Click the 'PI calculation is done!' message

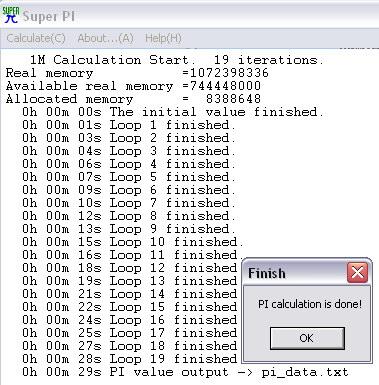310,304
